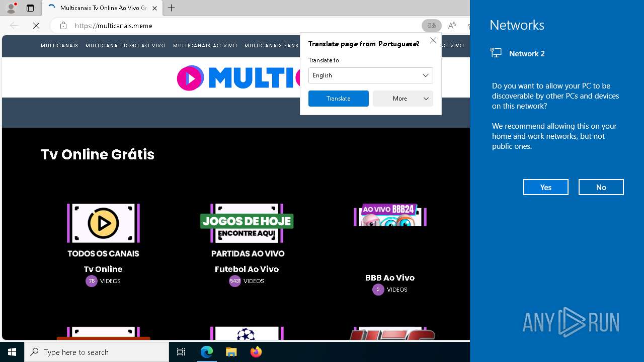Click Yes to allow network discovery
This screenshot has height=362, width=644.
pyautogui.click(x=546, y=187)
